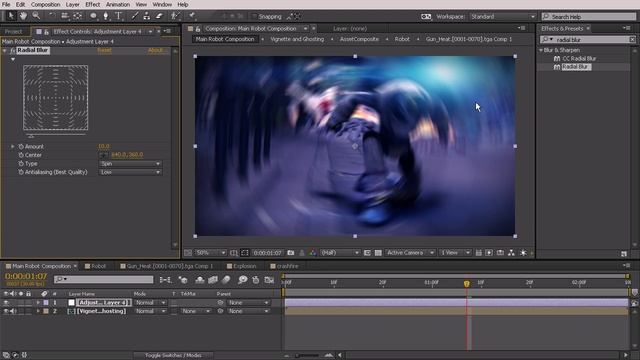This screenshot has width=640, height=360.
Task: Select the Roto Brush tool
Action: (175, 16)
